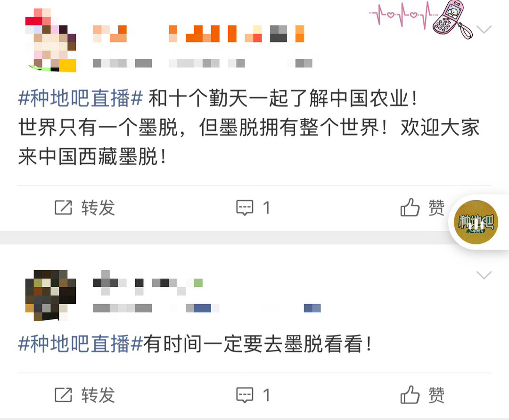Tap first post's orange username
The image size is (509, 420).
[x=198, y=34]
